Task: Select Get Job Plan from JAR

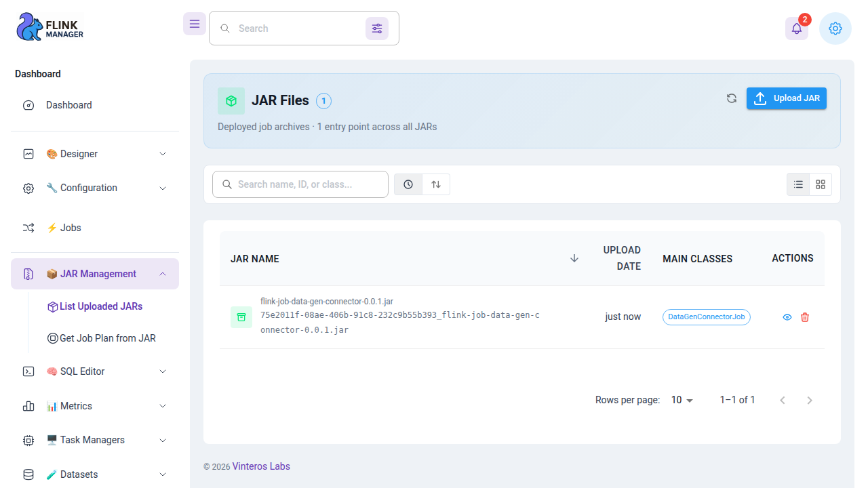Action: (x=102, y=338)
